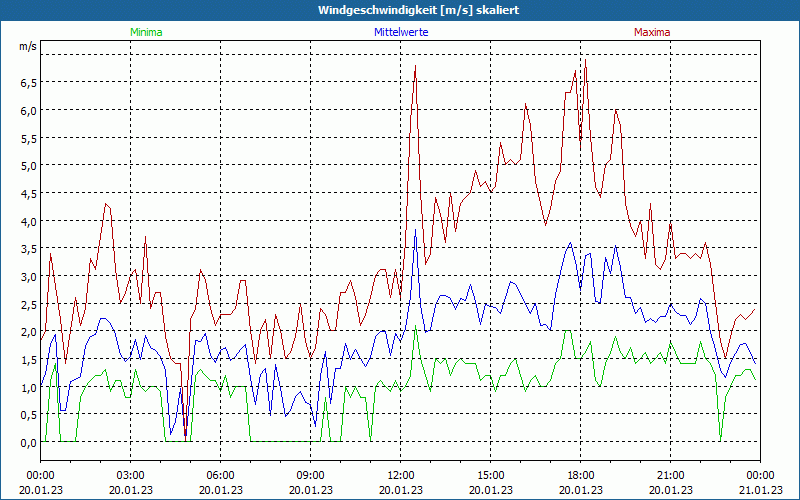The image size is (800, 500).
Task: Click the '3,5' y-axis value
Action: click(29, 249)
